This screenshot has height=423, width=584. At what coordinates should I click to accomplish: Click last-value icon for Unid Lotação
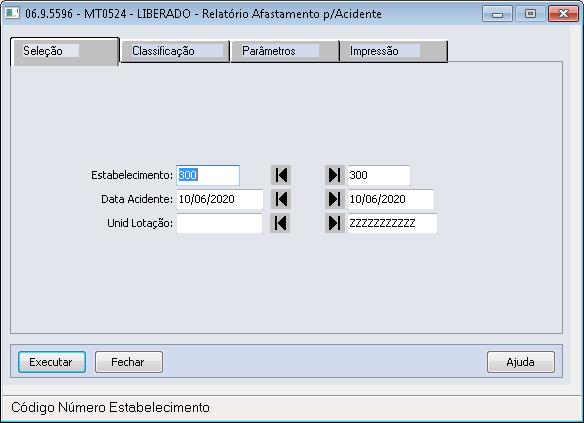click(x=334, y=223)
